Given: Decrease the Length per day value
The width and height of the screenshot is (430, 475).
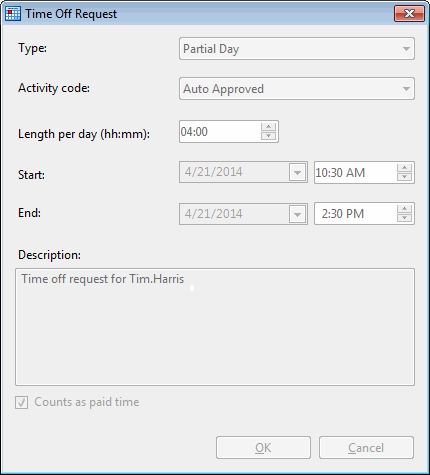Looking at the screenshot, I should [268, 136].
